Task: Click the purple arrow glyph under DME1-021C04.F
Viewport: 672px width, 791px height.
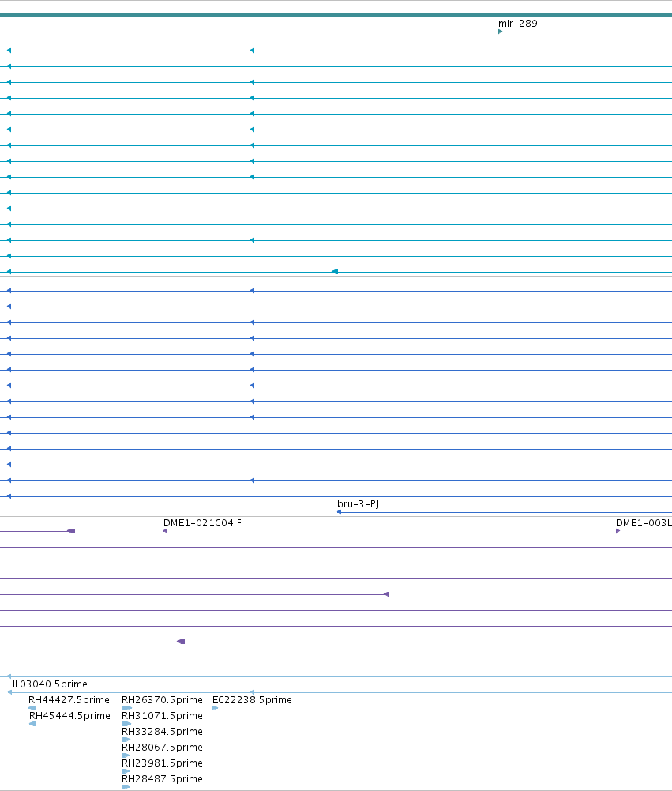Action: [165, 531]
